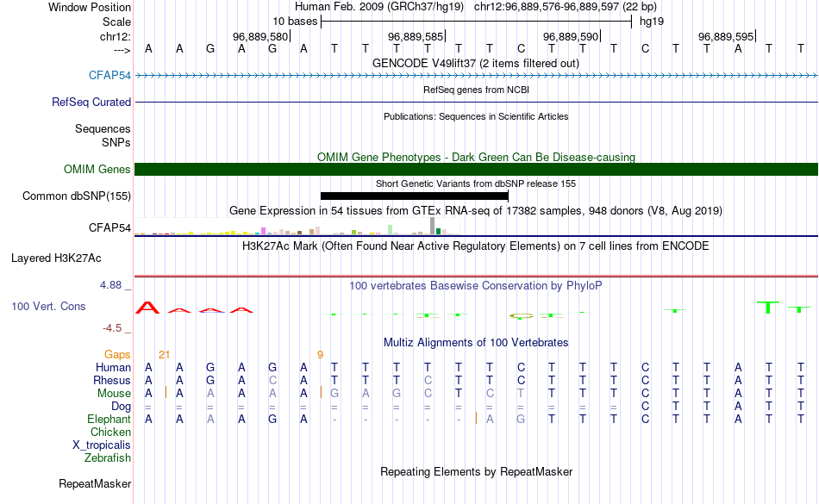Image resolution: width=819 pixels, height=504 pixels.
Task: Open Repeating Elements by RepeatMasker title
Action: point(476,471)
